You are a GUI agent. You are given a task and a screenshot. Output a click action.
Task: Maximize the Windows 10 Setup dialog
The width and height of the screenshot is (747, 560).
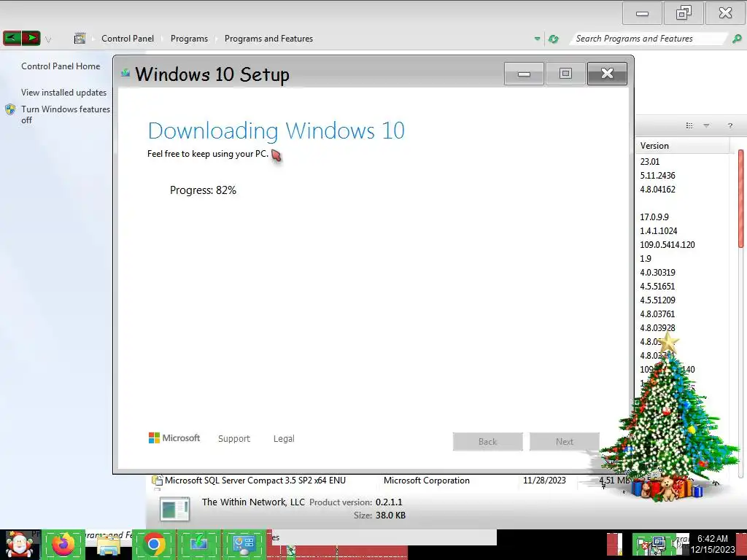click(565, 74)
